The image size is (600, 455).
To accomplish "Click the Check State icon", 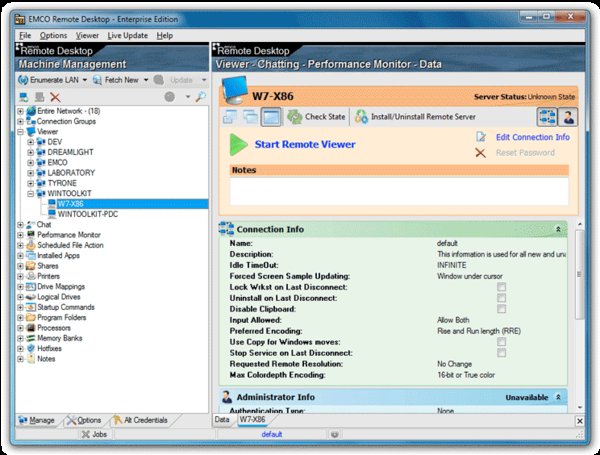I will (x=295, y=117).
